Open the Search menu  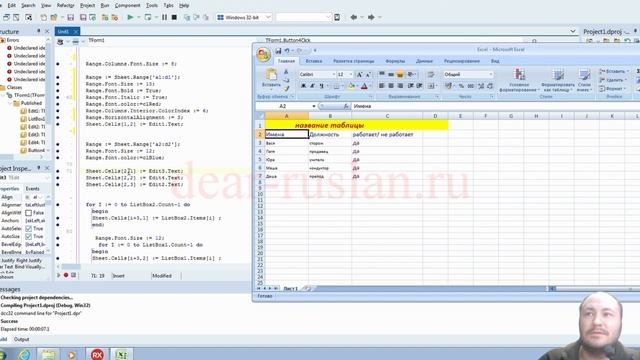(x=28, y=5)
